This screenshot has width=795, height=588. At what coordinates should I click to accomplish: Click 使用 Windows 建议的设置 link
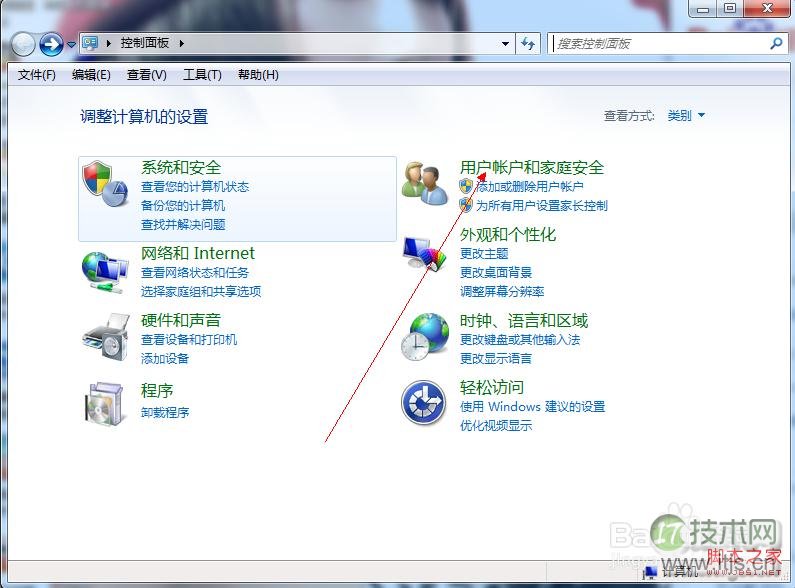coord(532,407)
